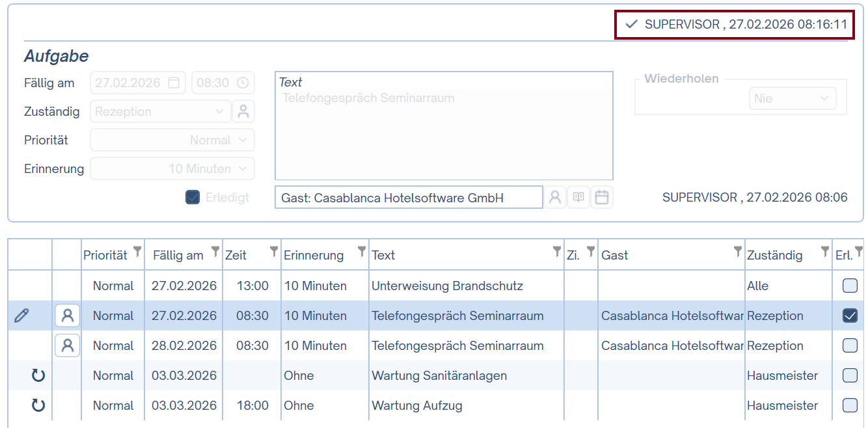
Task: Toggle the Erledigt checkbox in task form
Action: click(193, 198)
